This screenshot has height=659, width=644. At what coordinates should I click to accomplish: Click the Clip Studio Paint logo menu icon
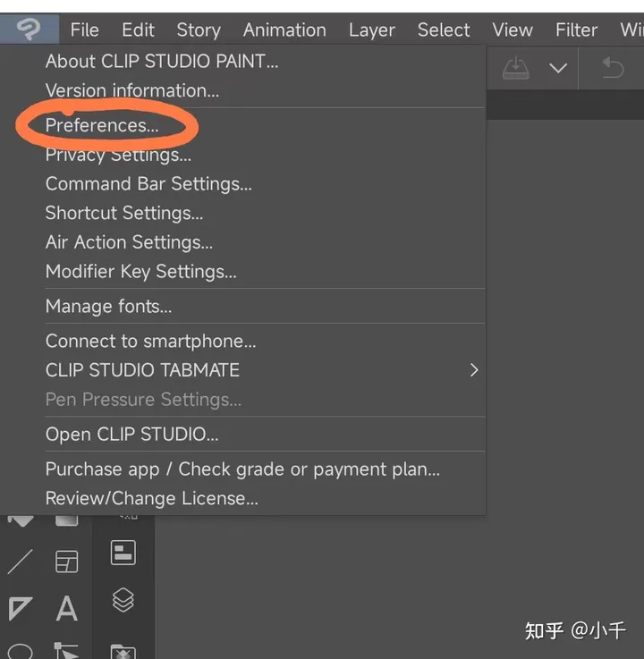(28, 30)
